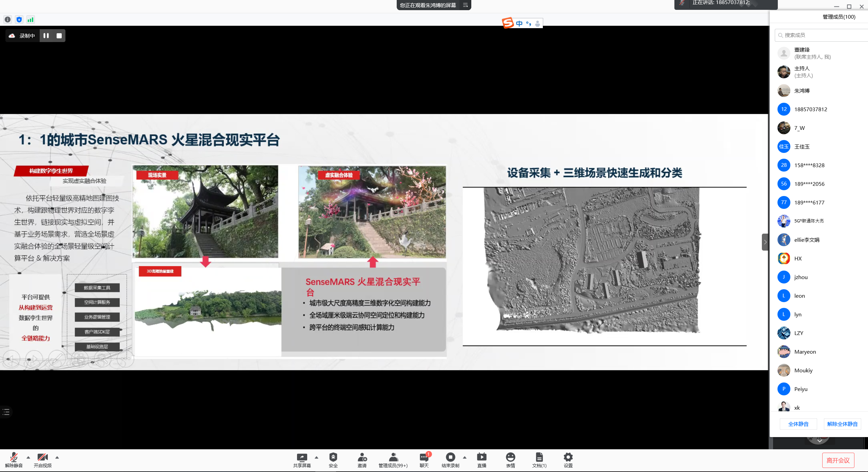Stop the recording with square button
Screen dimensions: 868x472
coord(59,36)
